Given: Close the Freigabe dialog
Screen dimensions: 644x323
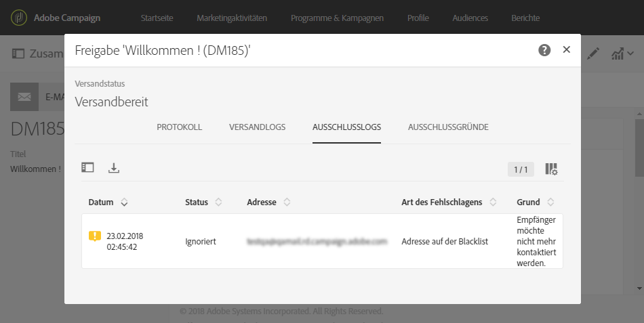Looking at the screenshot, I should pos(567,49).
